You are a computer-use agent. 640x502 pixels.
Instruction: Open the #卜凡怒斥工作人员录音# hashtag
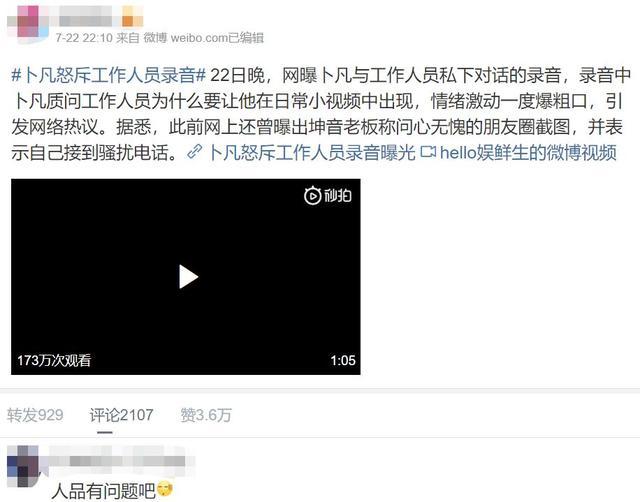click(x=109, y=76)
